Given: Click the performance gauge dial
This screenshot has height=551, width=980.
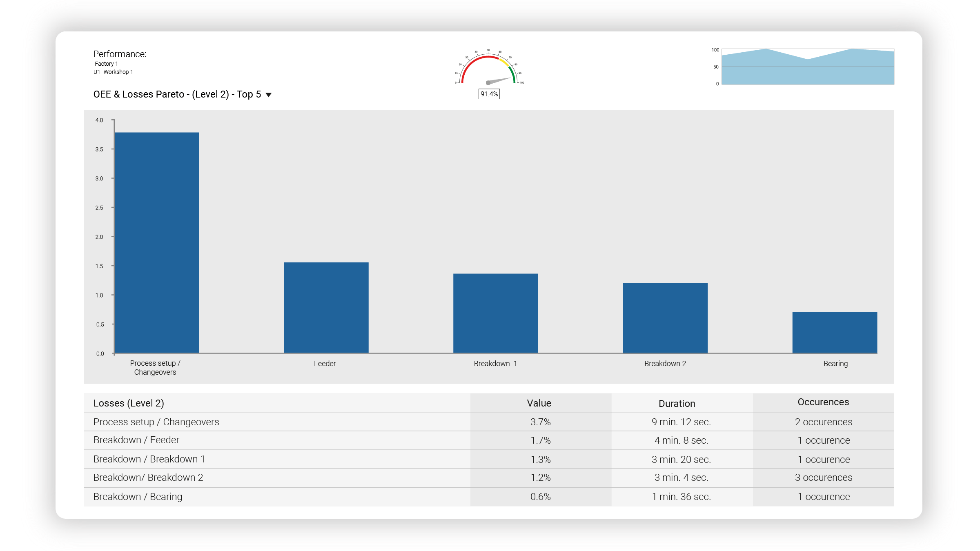Looking at the screenshot, I should point(488,68).
